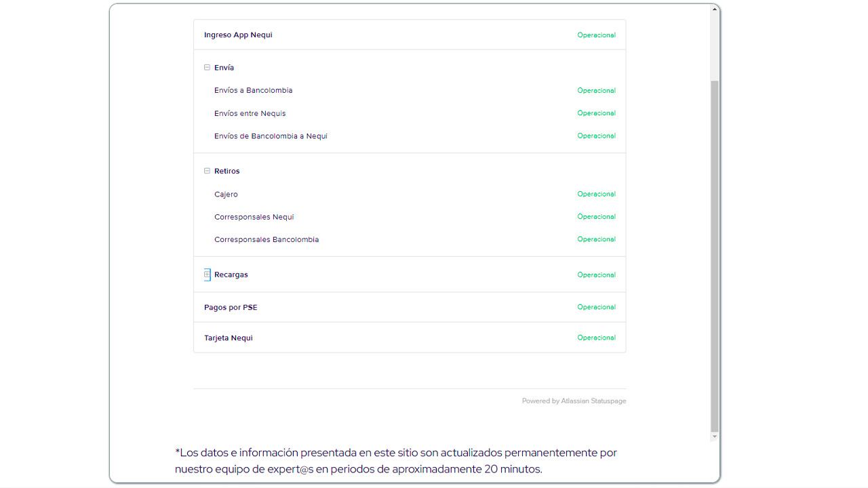Click Operacional status of Ingreso App Nequi
868x488 pixels.
click(596, 35)
